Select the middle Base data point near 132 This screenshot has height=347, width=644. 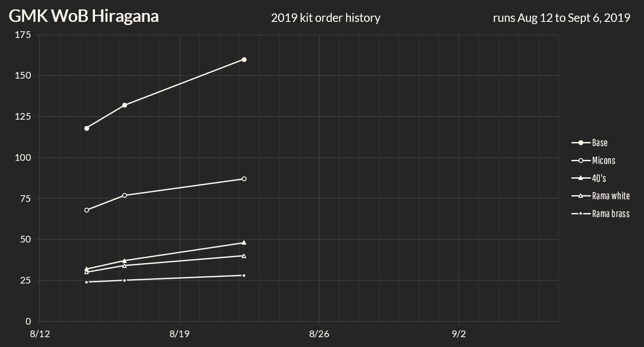point(124,105)
